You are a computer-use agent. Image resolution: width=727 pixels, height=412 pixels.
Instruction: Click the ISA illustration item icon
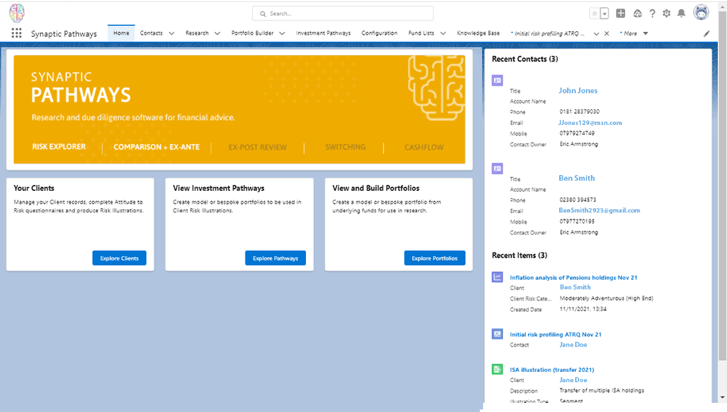497,369
